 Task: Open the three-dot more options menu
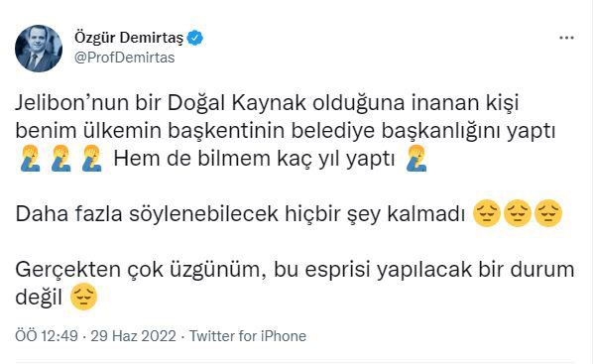click(566, 38)
